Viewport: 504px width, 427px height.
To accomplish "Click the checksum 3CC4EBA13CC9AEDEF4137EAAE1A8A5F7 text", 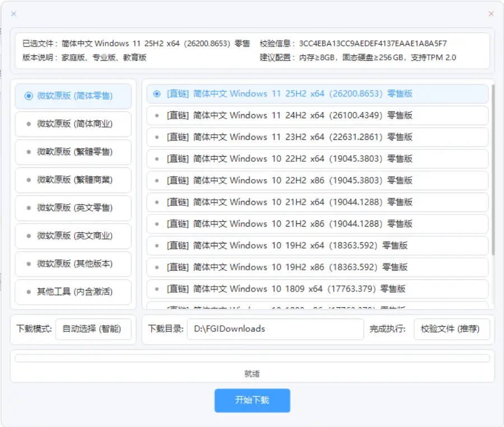I will [x=373, y=44].
